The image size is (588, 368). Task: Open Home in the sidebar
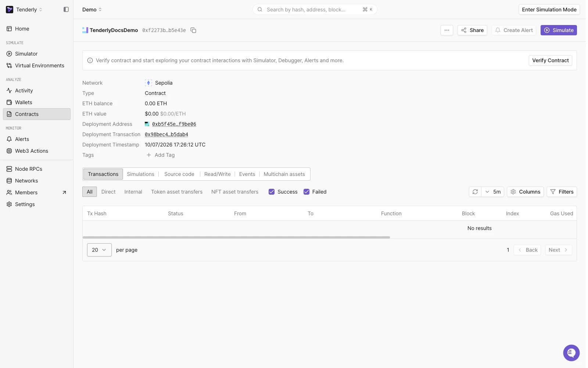click(37, 29)
